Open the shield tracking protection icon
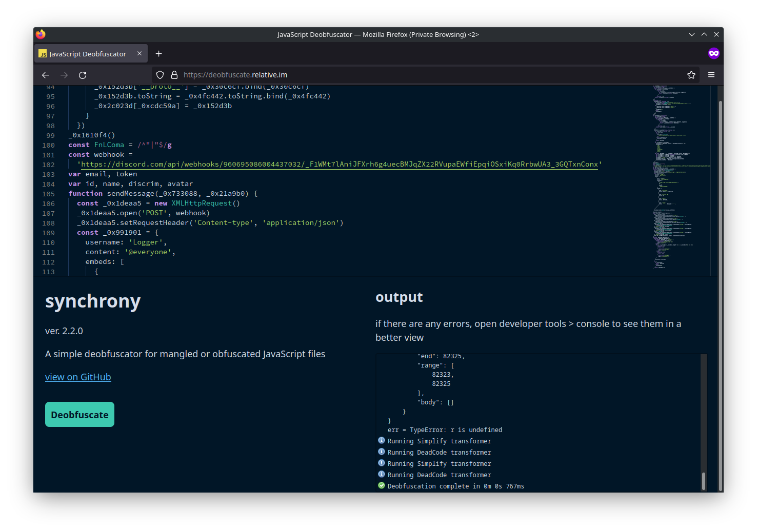The width and height of the screenshot is (757, 532). [x=160, y=75]
